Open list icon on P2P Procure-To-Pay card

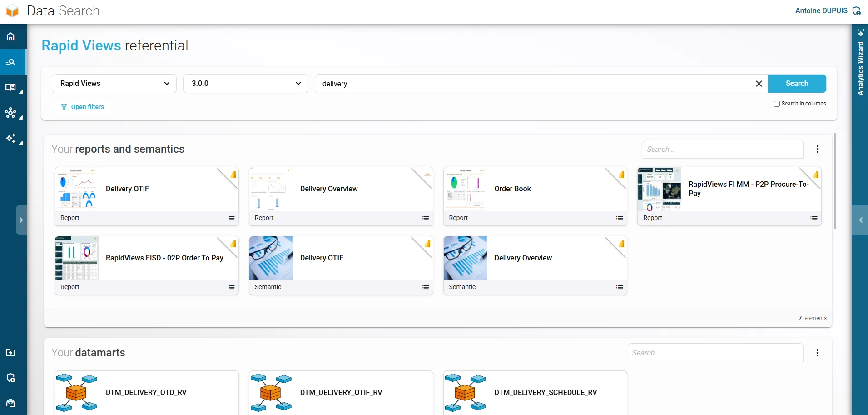click(x=814, y=218)
